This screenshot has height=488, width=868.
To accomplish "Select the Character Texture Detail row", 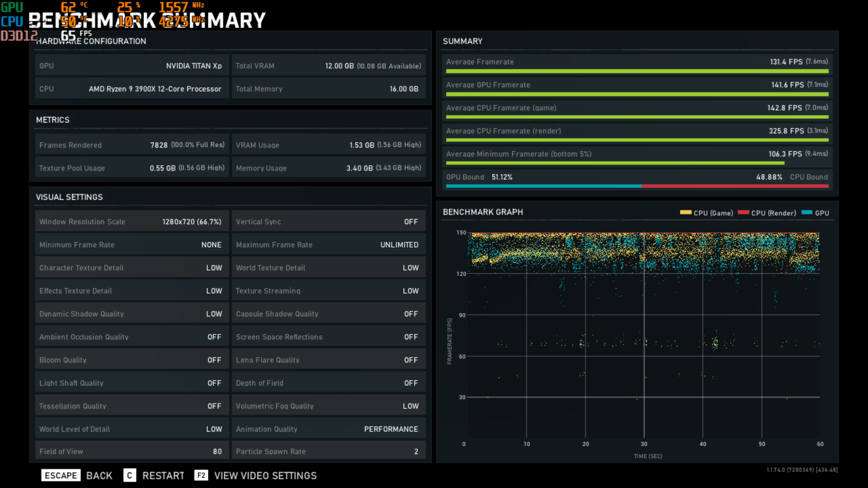I will coord(132,267).
